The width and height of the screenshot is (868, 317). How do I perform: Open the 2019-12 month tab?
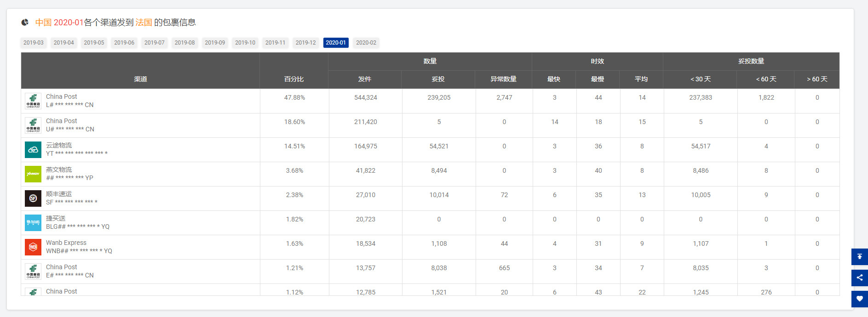click(x=306, y=43)
